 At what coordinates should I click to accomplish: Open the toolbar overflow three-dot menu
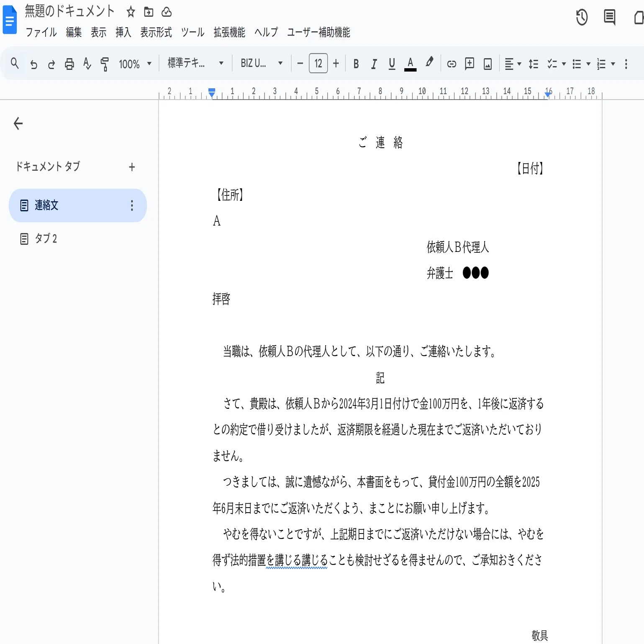tap(626, 64)
